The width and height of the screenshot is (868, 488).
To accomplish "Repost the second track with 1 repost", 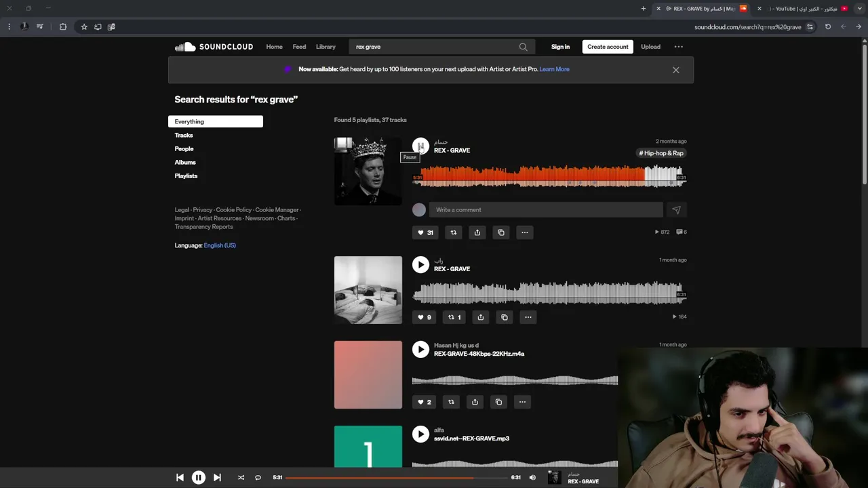I will (x=454, y=317).
